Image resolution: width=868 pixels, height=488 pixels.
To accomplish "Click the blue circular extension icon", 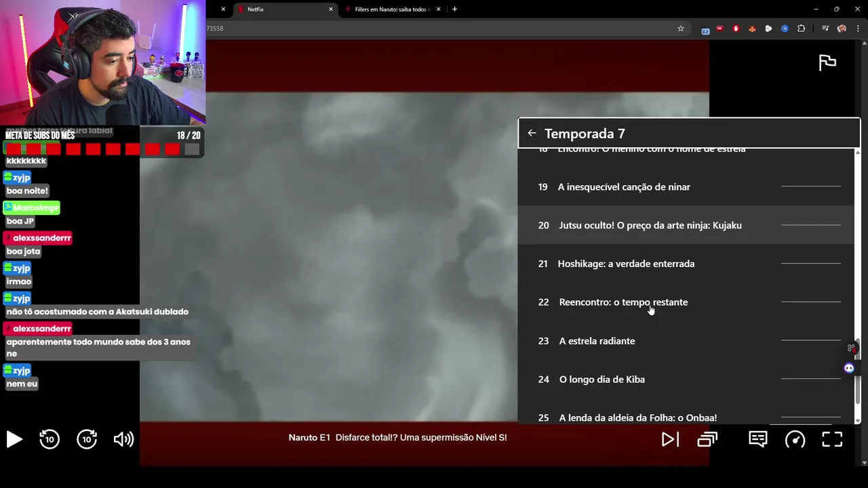I will [785, 28].
